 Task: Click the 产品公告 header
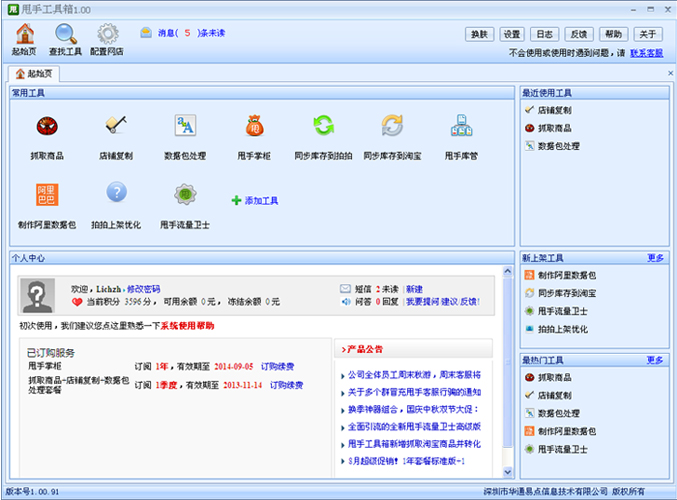tap(413, 349)
